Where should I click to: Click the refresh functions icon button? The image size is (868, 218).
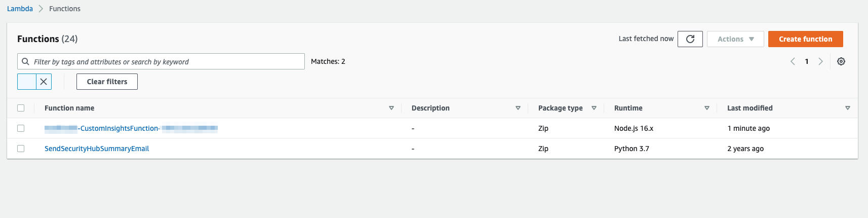click(690, 39)
